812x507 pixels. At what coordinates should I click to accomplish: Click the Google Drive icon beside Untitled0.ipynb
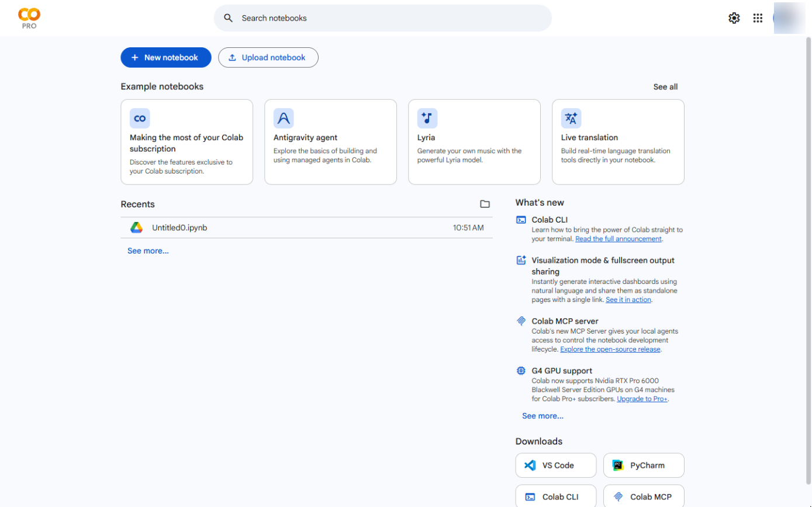(x=136, y=228)
